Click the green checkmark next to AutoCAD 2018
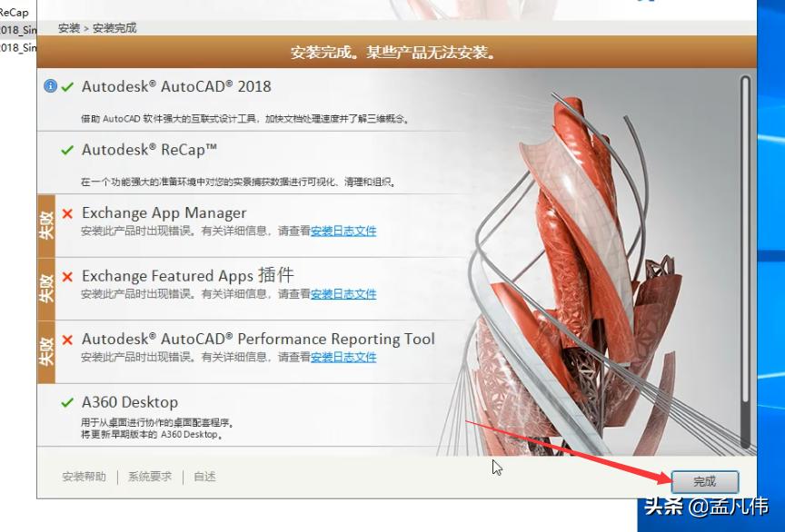 click(67, 85)
